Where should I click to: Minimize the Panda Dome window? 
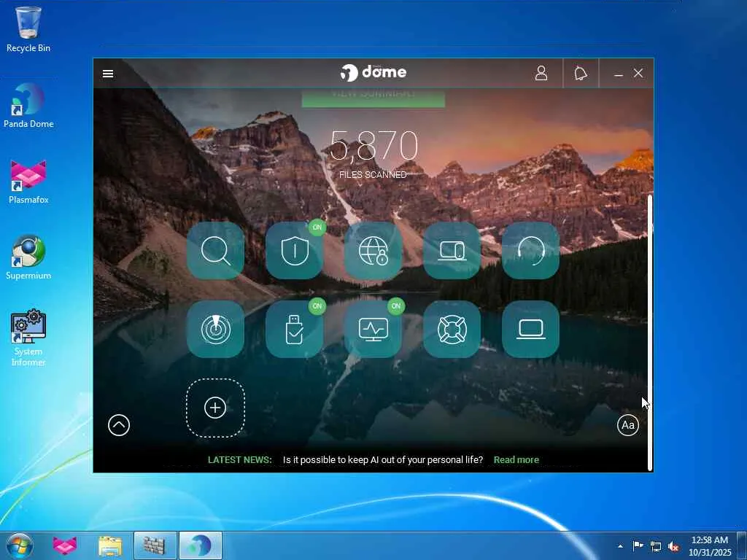[x=619, y=74]
